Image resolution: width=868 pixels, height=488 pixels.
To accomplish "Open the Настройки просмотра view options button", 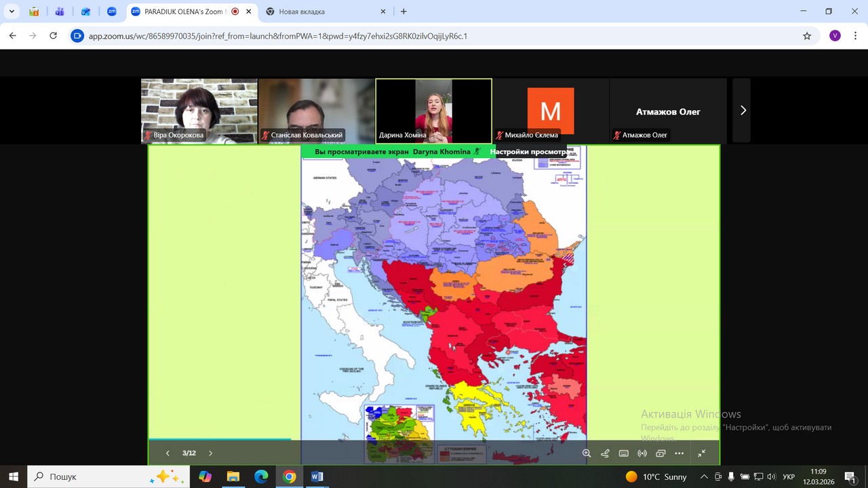I will click(x=528, y=152).
